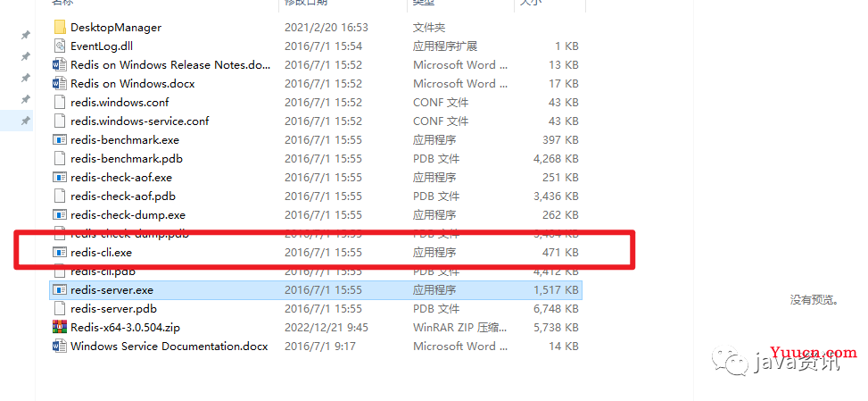Screen dimensions: 868x401
Task: Select the redis-server.exe application icon
Action: point(60,289)
